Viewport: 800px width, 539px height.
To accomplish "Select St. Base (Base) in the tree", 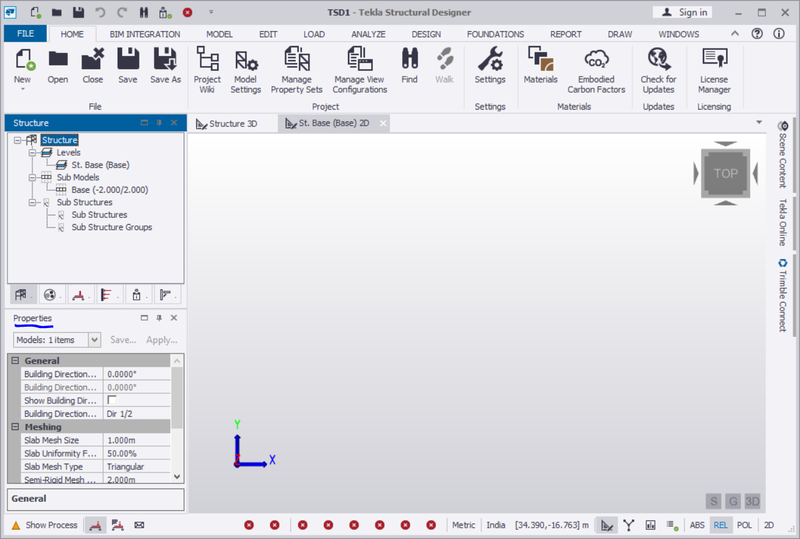I will pos(101,165).
